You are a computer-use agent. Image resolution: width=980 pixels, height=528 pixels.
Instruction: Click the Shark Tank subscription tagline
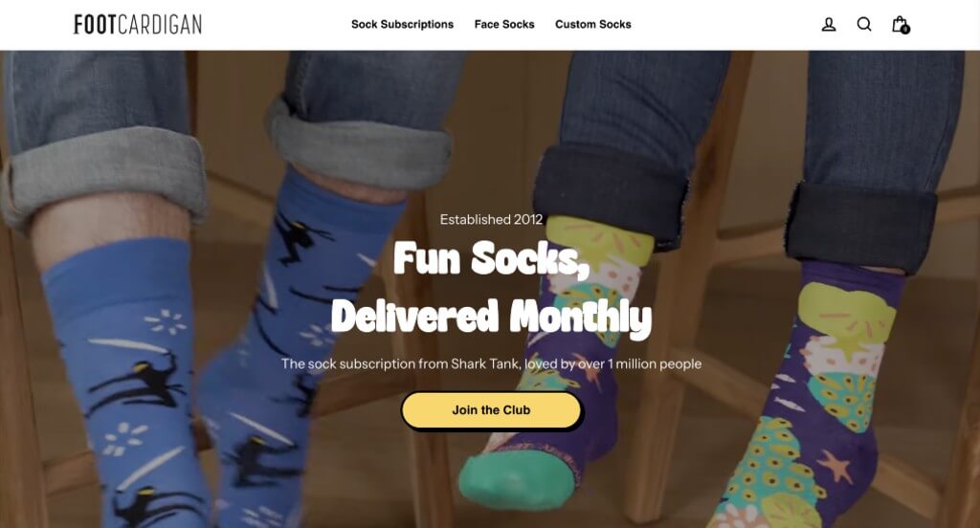pos(491,363)
